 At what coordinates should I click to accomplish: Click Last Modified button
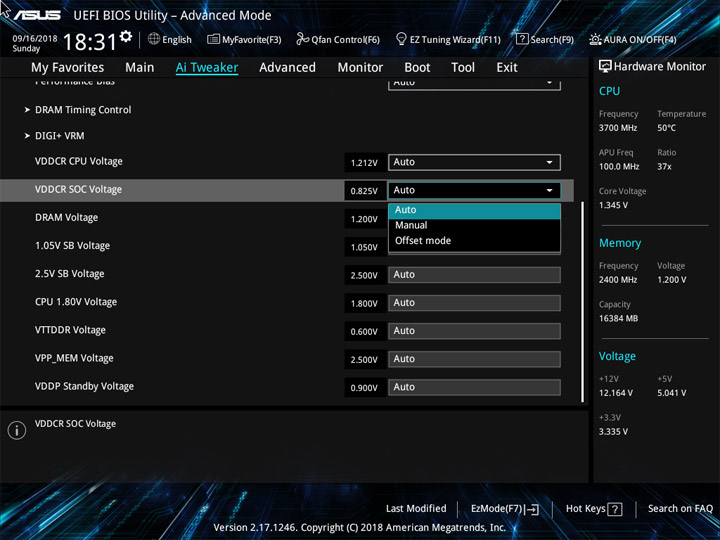tap(416, 508)
